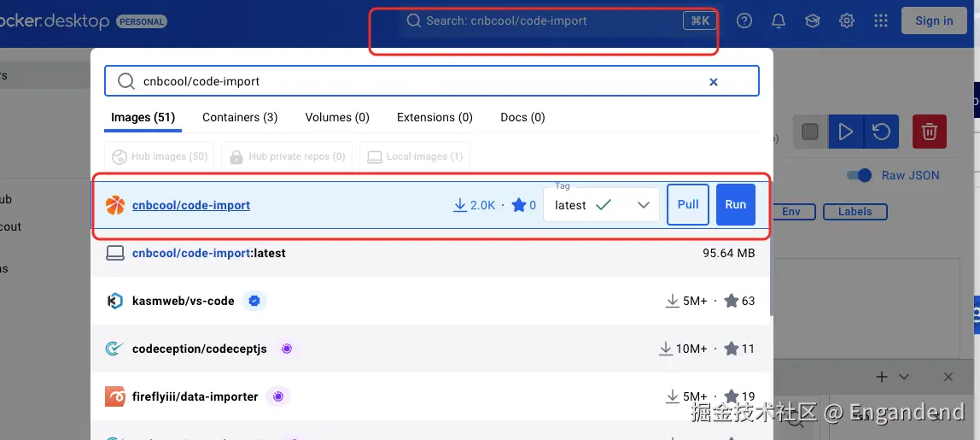This screenshot has height=440, width=980.
Task: Click the red delete trash button
Action: [x=930, y=132]
